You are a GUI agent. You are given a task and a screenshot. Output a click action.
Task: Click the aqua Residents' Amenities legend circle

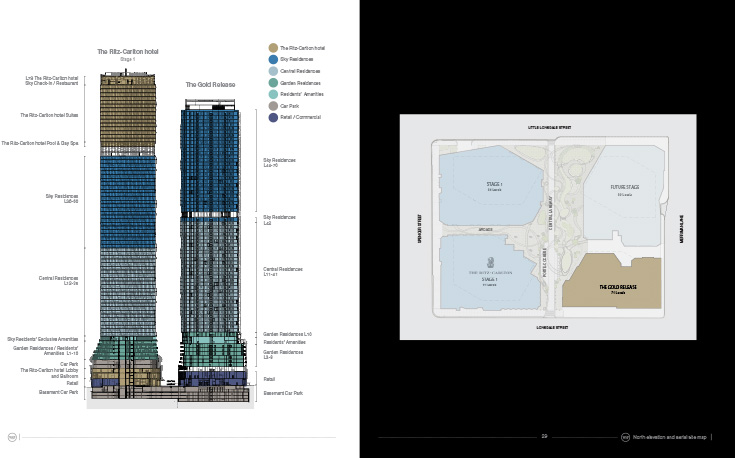tap(273, 94)
